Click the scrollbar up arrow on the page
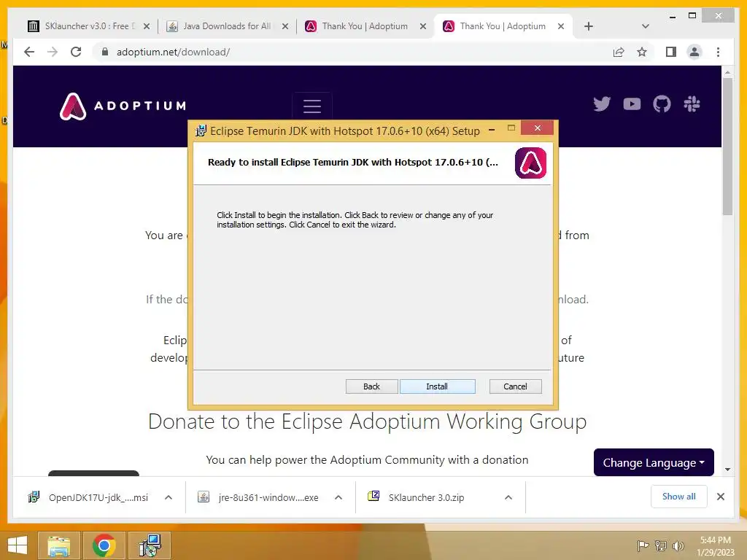 pyautogui.click(x=727, y=72)
